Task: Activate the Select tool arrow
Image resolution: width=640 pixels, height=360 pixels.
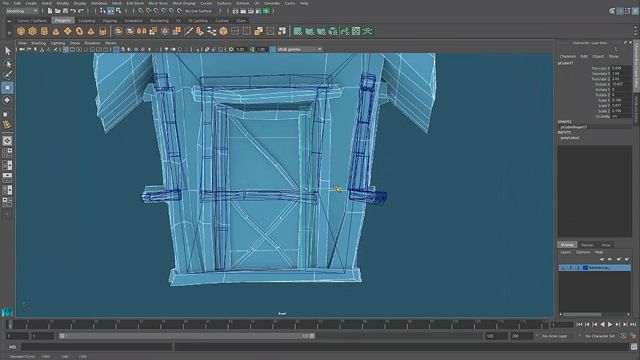Action: 7,51
